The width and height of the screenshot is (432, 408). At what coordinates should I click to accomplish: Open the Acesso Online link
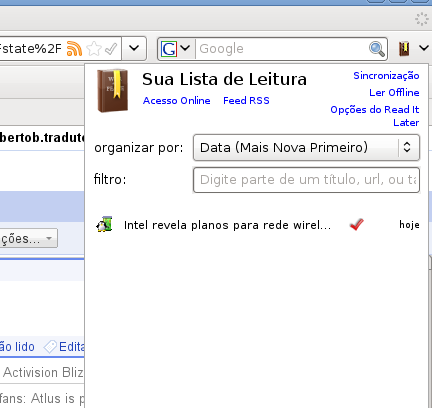(177, 101)
